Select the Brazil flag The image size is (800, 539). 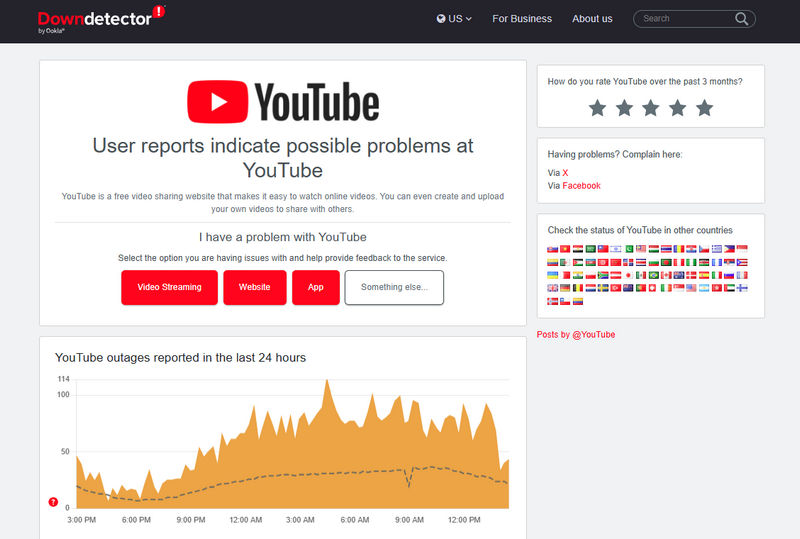click(654, 275)
